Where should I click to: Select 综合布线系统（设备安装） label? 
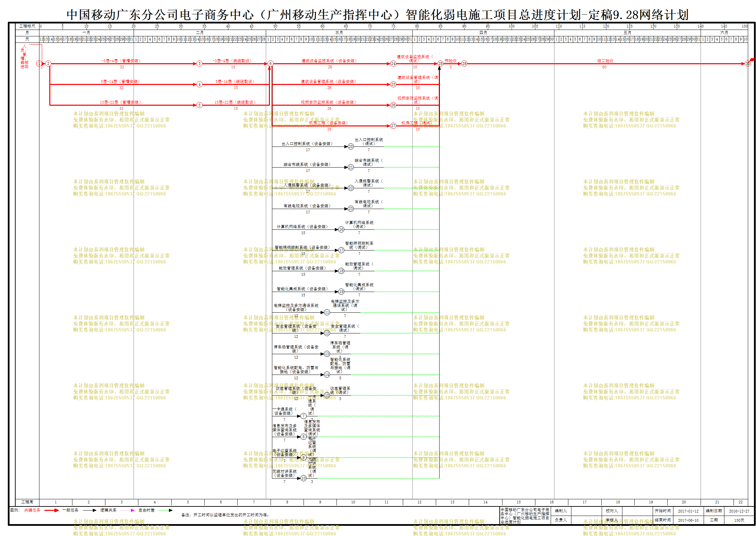308,165
